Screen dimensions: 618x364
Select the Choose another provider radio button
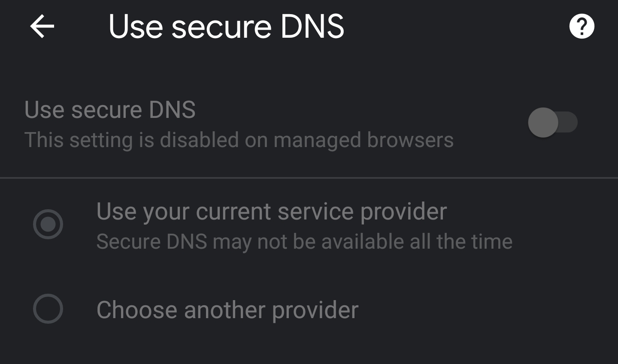(48, 309)
